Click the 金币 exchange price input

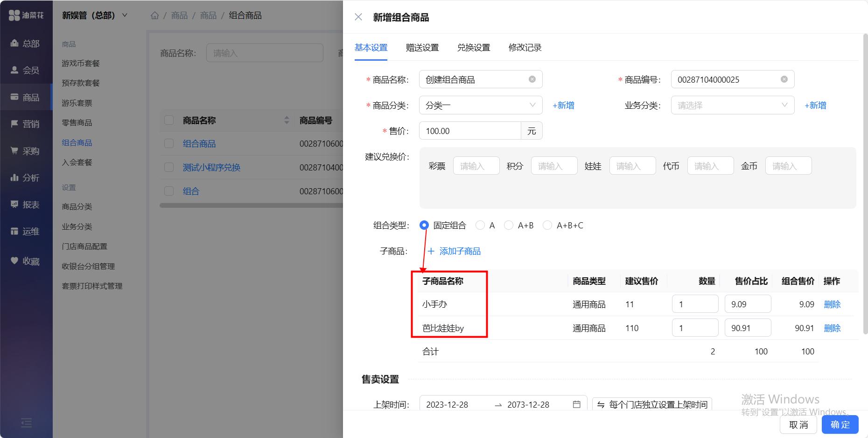[789, 166]
